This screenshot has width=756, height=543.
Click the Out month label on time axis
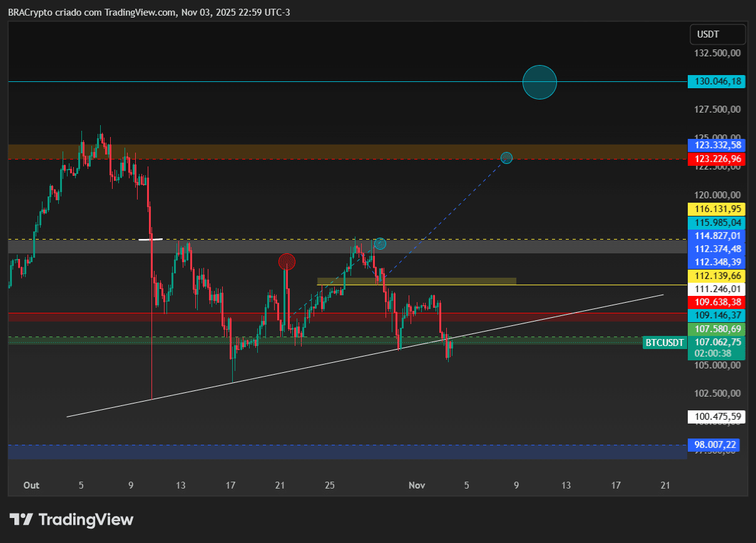[x=31, y=485]
